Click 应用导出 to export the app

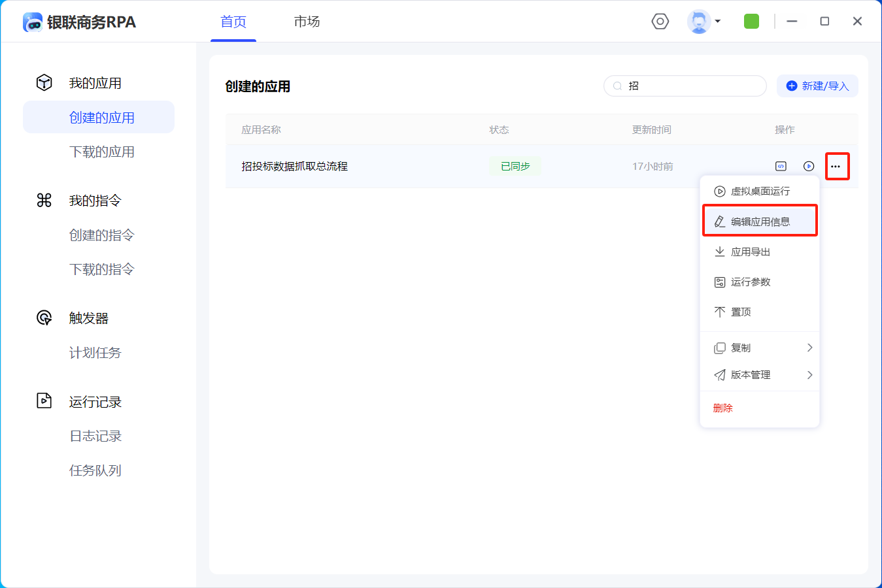(750, 252)
